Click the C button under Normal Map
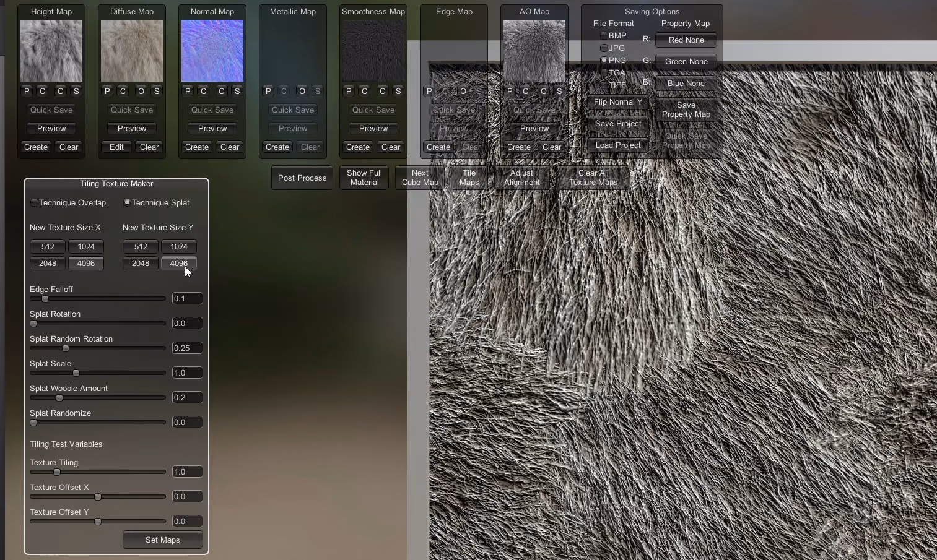 pyautogui.click(x=203, y=91)
